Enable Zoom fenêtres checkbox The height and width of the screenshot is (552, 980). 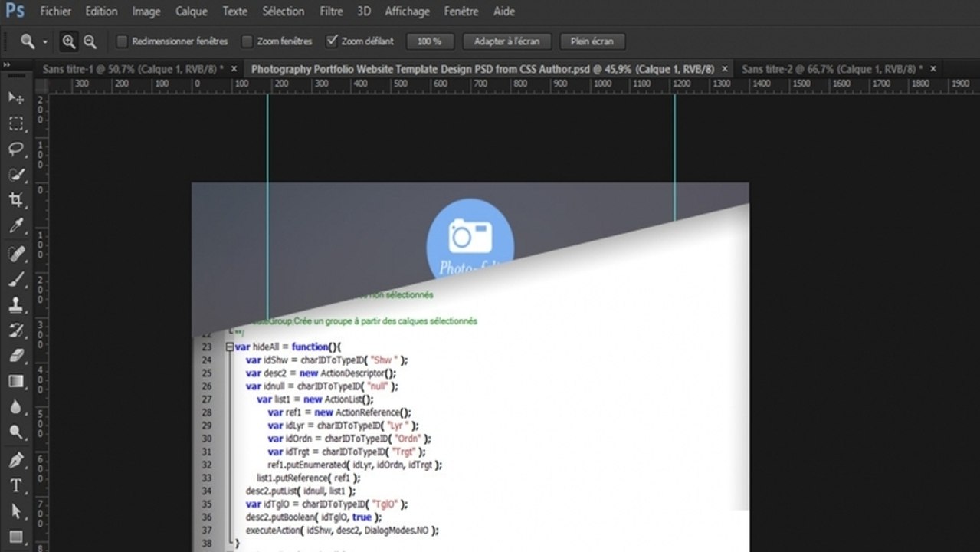pyautogui.click(x=247, y=41)
